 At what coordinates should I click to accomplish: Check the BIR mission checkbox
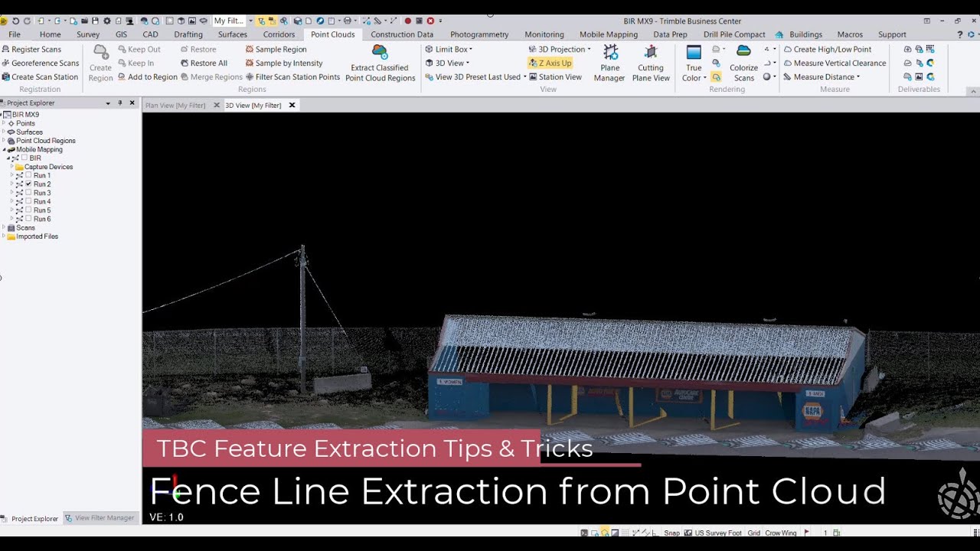point(24,158)
